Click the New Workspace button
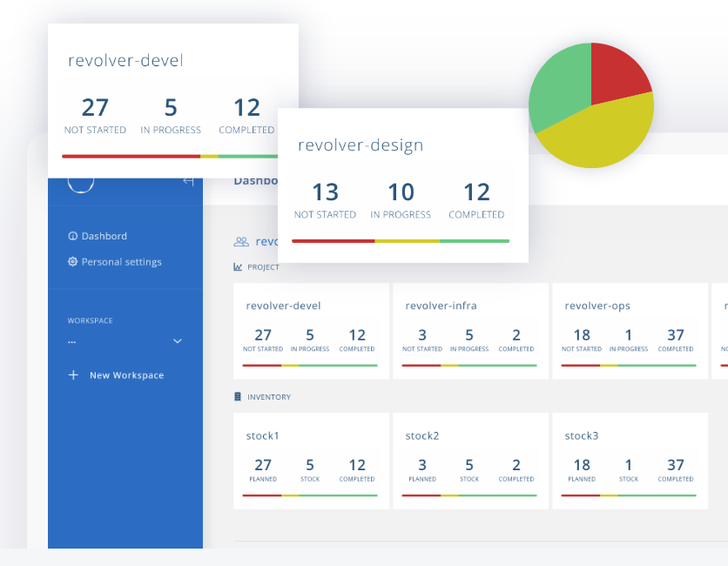The image size is (728, 566). [126, 375]
